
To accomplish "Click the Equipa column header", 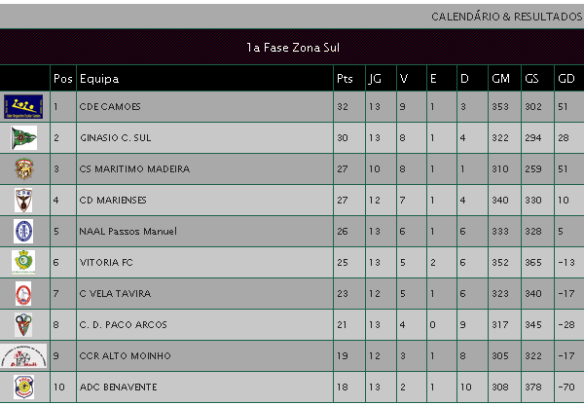I will 99,79.
